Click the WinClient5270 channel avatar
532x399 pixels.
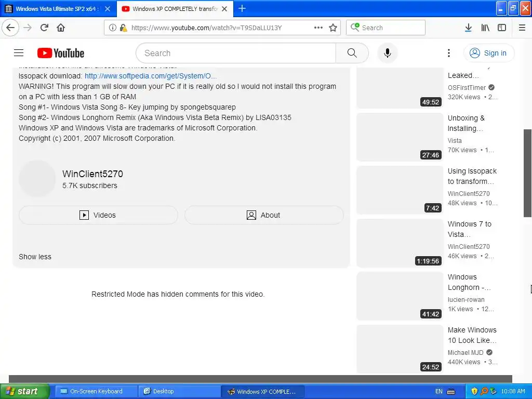tap(37, 179)
